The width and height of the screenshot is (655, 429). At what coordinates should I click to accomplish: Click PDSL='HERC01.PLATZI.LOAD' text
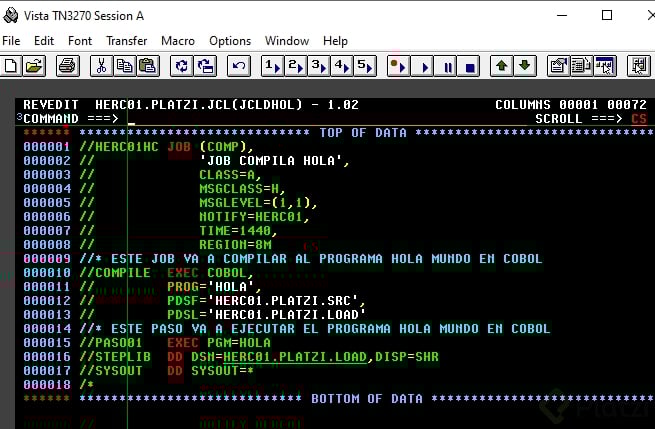(x=267, y=315)
